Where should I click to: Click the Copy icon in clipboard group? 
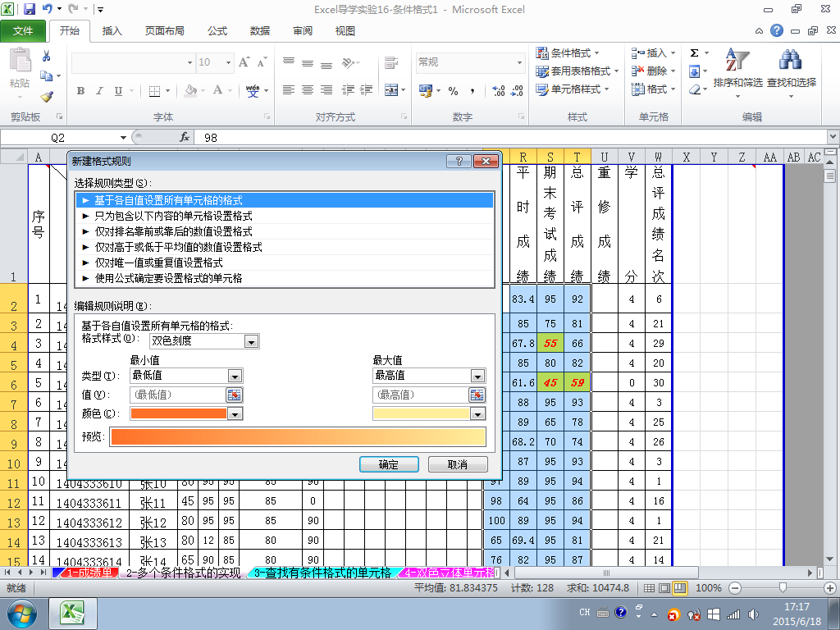[46, 76]
